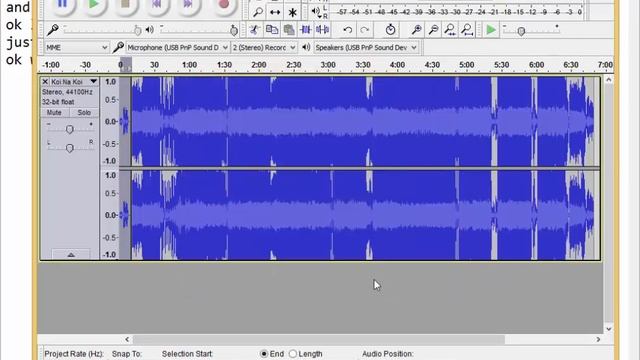The width and height of the screenshot is (640, 360).
Task: Click the 'Audio Position:' label
Action: [388, 354]
